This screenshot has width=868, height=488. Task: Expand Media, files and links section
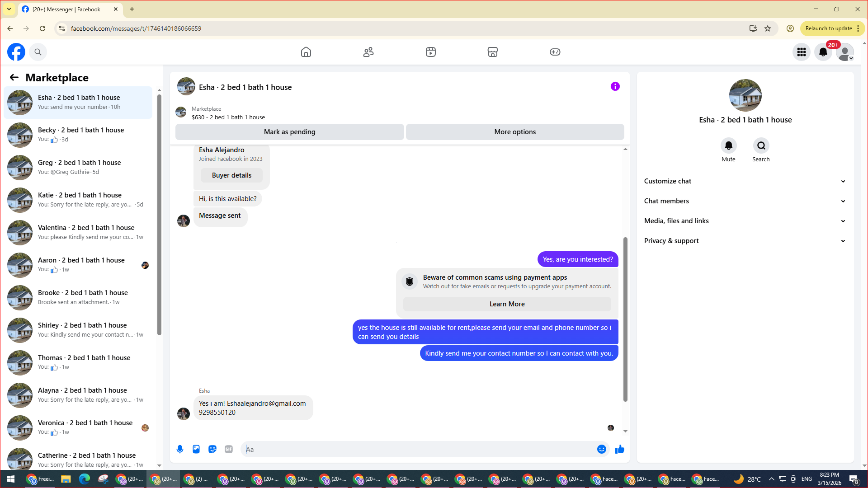pos(745,221)
